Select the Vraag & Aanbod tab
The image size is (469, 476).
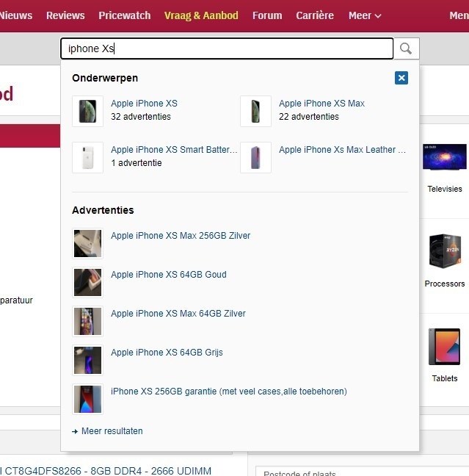(201, 15)
